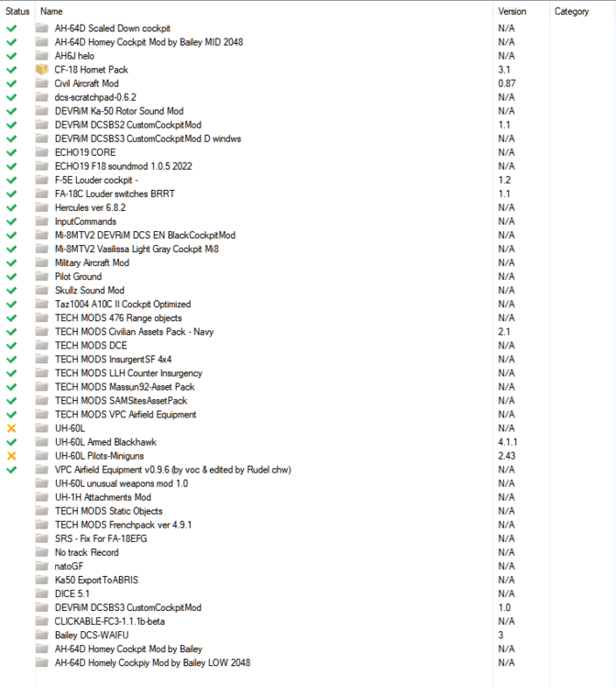The image size is (616, 688).
Task: Click the folder icon for InputCommands
Action: tap(42, 222)
